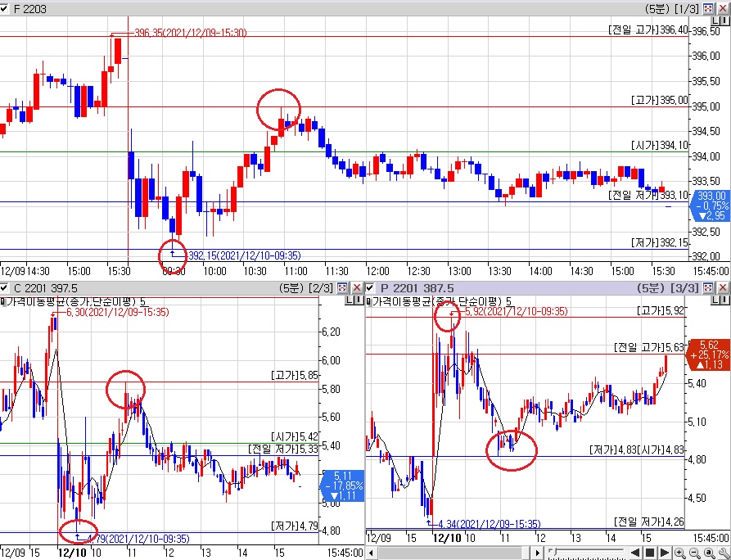
Task: Play chart replay forward
Action: (665, 553)
